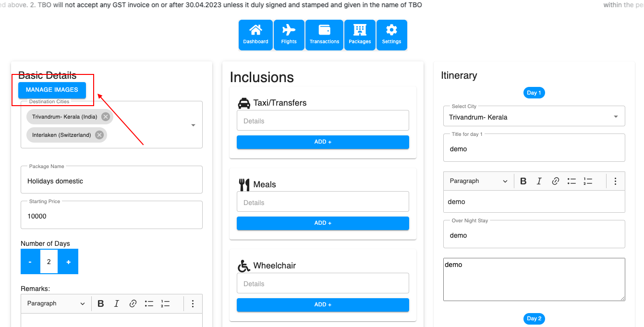Remove Trivandrum- Kerala (India) chip

106,117
